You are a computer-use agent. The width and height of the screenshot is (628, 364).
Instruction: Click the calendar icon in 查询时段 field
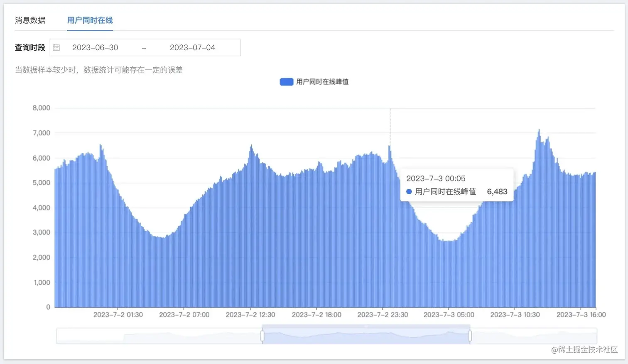(x=56, y=47)
